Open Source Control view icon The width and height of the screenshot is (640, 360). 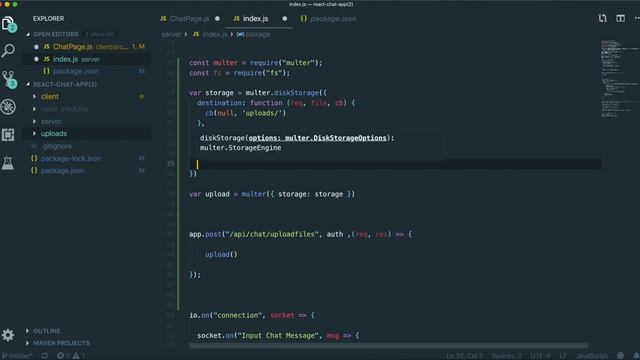pos(8,78)
